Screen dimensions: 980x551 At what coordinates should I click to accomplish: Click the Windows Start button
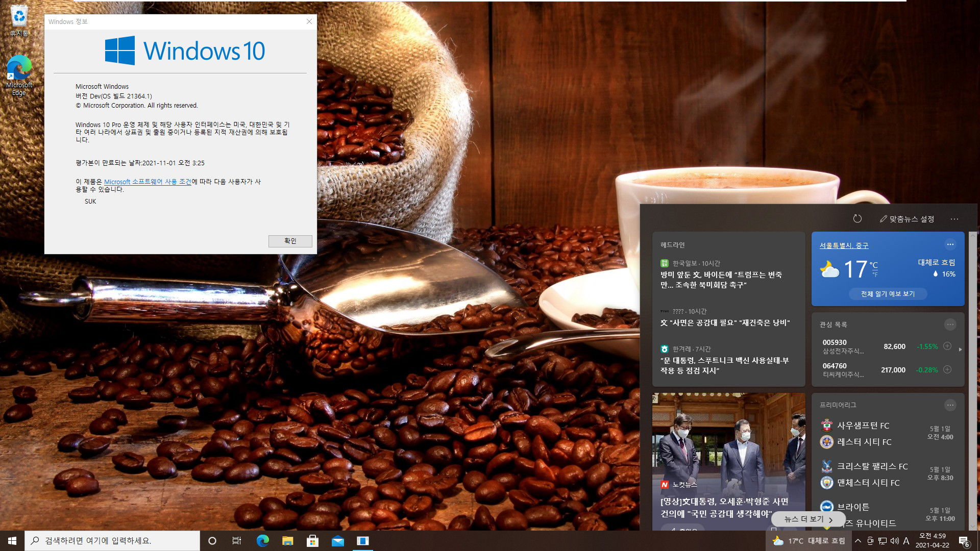click(x=12, y=541)
